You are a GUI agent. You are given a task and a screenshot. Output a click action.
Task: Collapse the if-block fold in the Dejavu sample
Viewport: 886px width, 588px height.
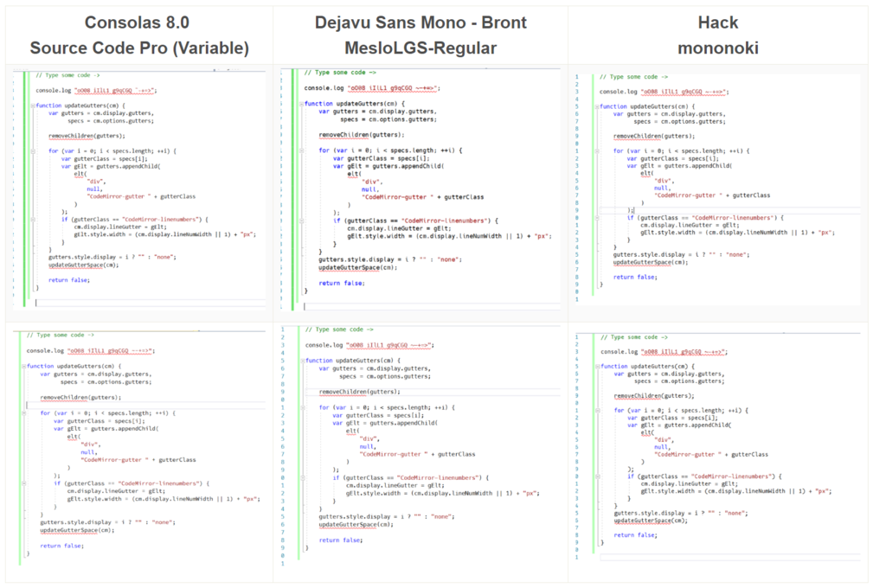[x=301, y=221]
